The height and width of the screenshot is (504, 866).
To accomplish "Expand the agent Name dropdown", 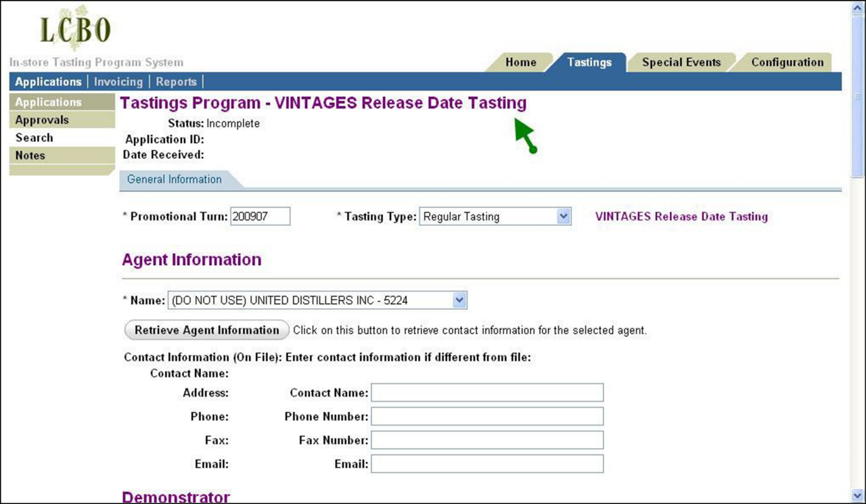I will click(459, 300).
